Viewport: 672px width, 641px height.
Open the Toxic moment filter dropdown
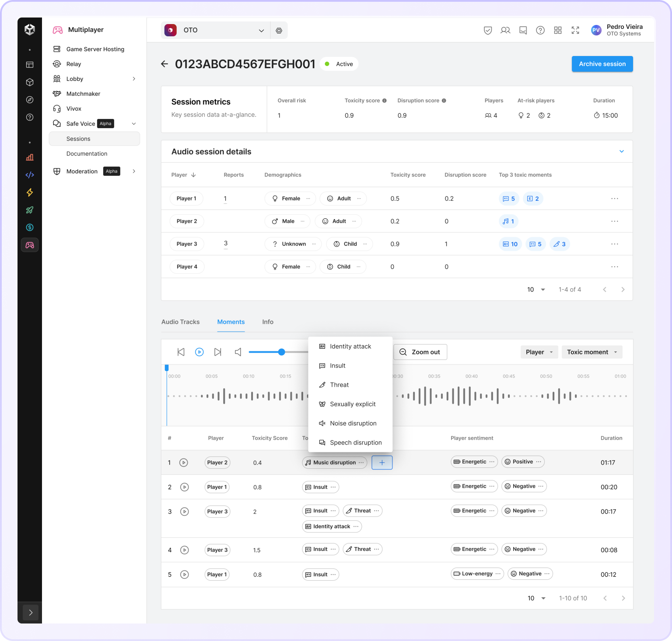591,352
